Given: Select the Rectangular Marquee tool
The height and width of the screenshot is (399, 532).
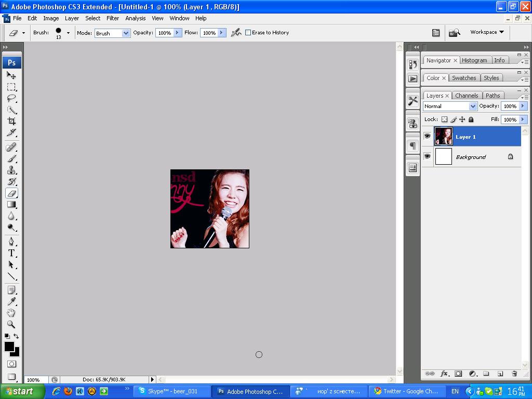Looking at the screenshot, I should point(11,87).
